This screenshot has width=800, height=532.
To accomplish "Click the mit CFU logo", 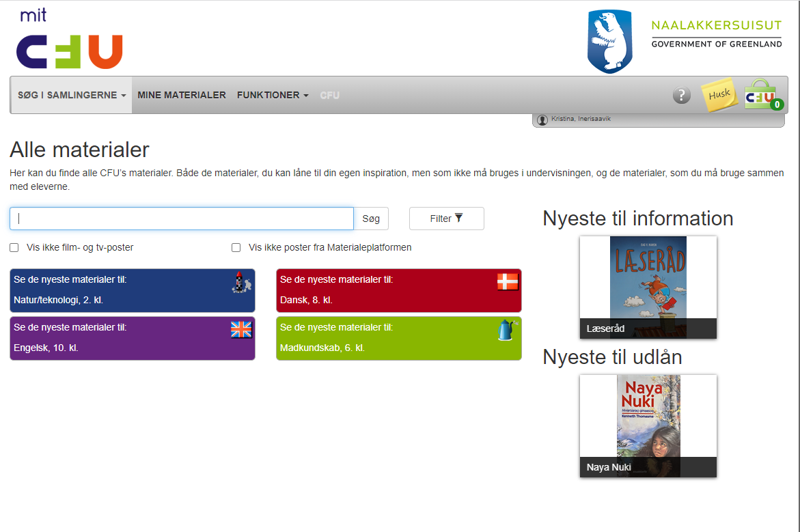I will point(69,41).
